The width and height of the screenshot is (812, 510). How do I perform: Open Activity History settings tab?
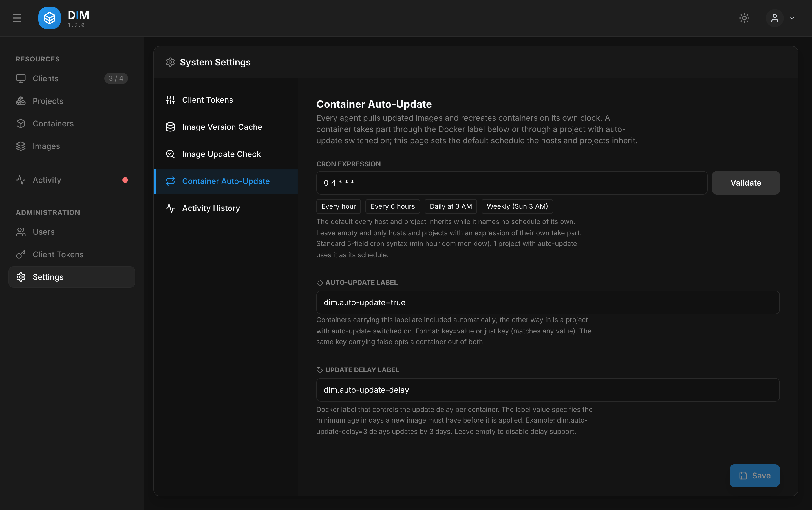click(226, 208)
